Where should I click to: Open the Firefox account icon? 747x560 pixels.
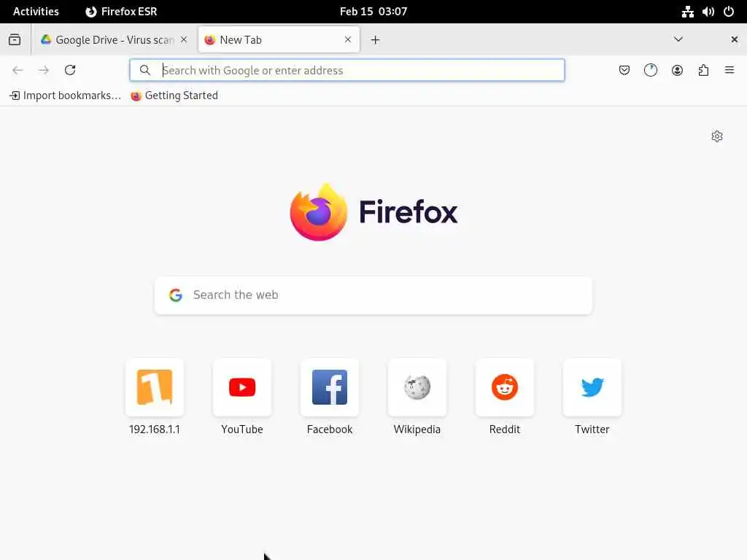[x=677, y=71]
